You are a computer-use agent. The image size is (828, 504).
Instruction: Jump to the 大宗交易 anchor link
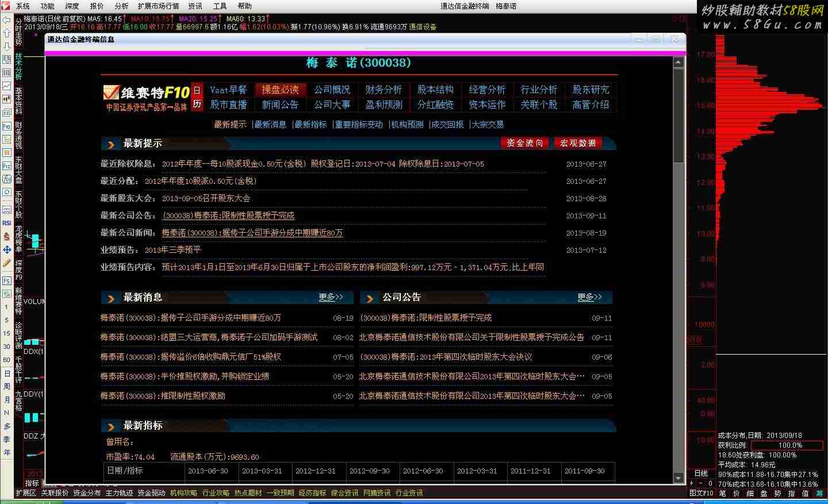pos(488,124)
